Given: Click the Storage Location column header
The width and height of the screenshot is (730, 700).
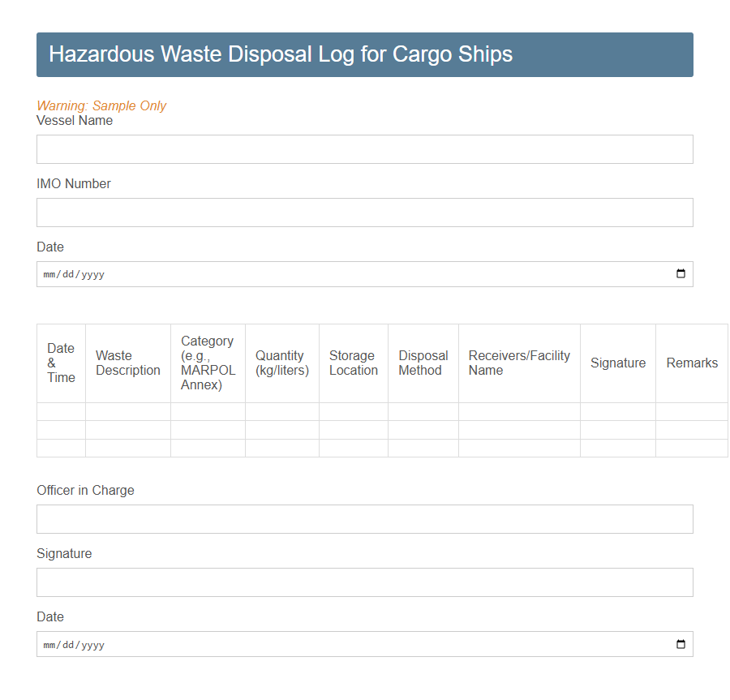Looking at the screenshot, I should pos(354,363).
